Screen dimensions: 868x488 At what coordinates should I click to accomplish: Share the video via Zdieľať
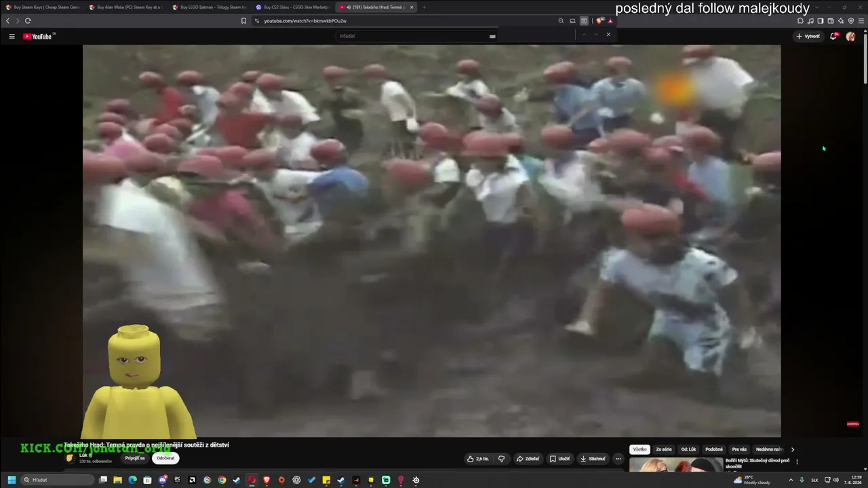coord(528,459)
